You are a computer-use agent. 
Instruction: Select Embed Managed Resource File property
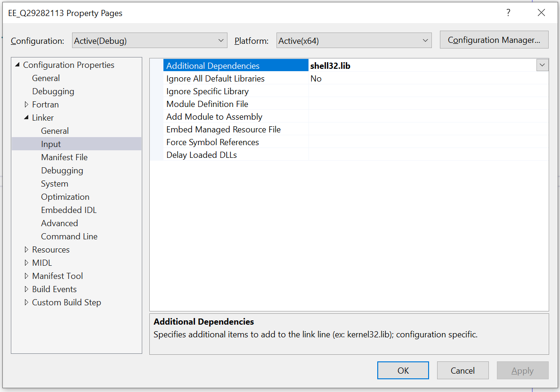(235, 130)
